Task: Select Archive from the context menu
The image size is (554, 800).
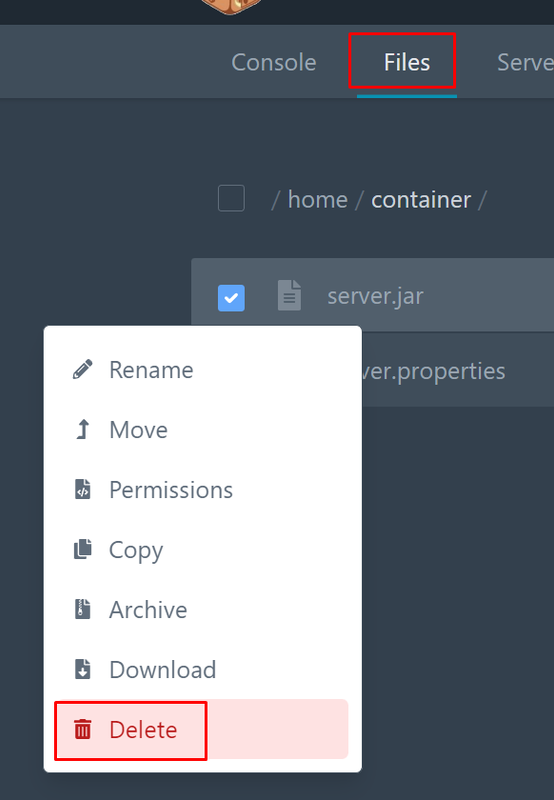Action: (203, 609)
